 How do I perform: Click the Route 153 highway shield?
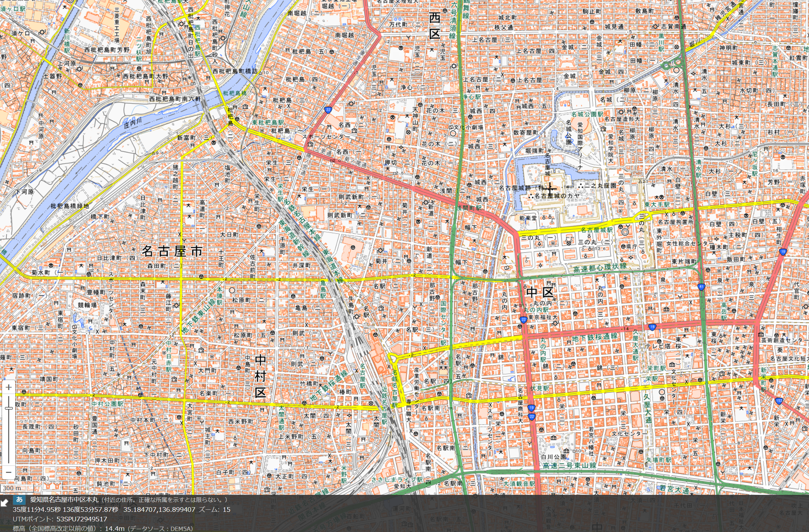click(x=779, y=401)
